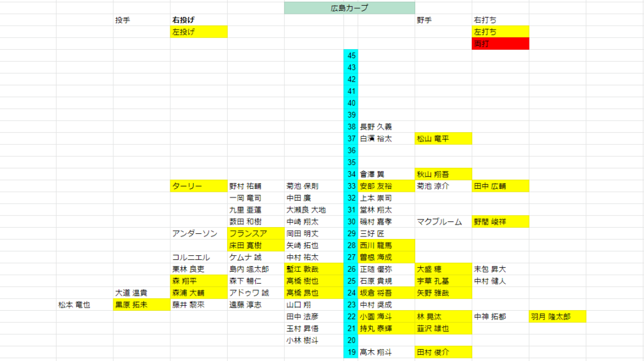Select the 宇草 孔基 cell
The width and height of the screenshot is (644, 361).
(443, 281)
